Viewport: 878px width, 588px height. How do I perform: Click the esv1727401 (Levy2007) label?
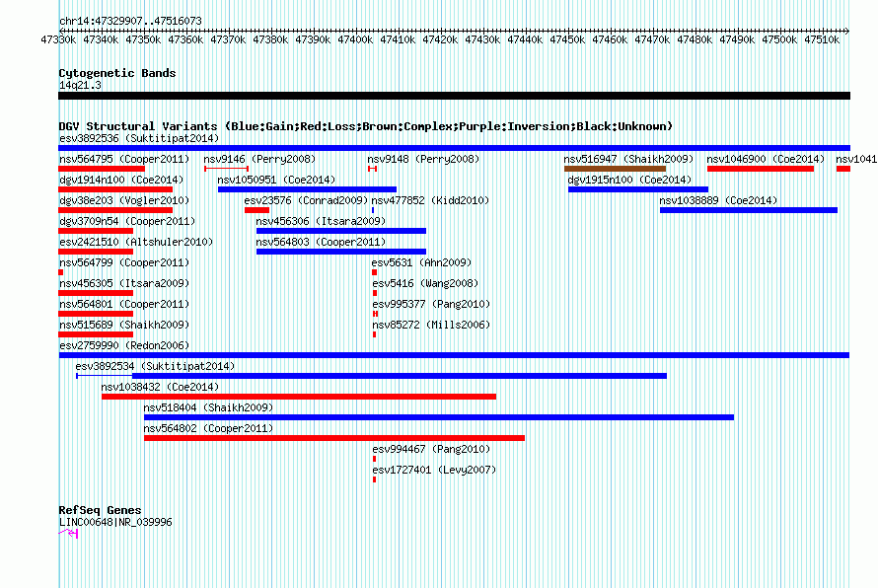pos(434,470)
